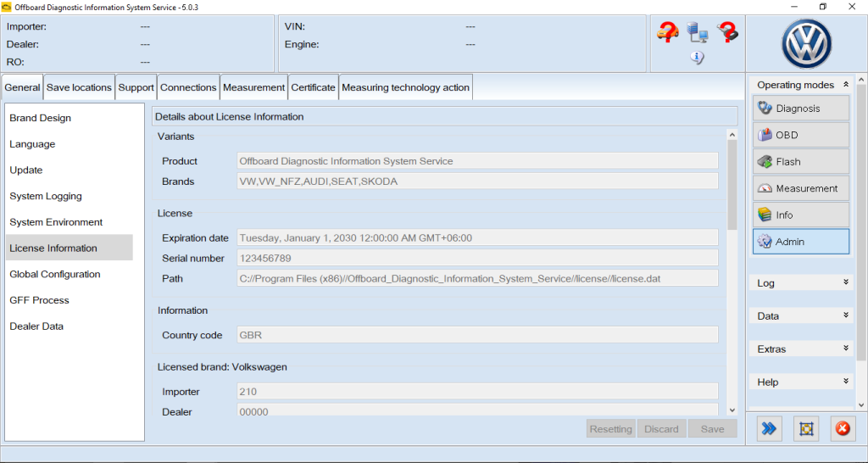Screen dimensions: 868x463
Task: Select Language in the settings list
Action: coord(70,144)
